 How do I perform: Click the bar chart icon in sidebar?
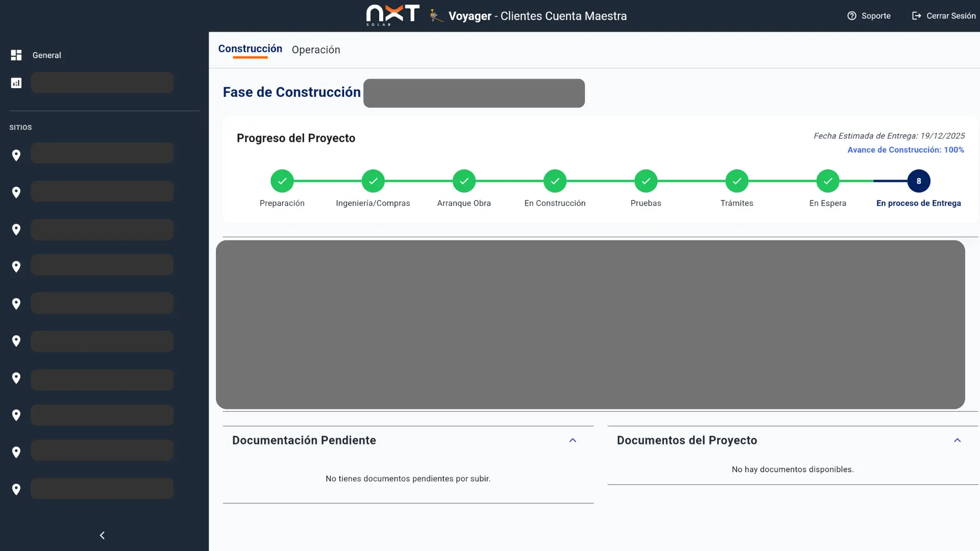pyautogui.click(x=16, y=83)
